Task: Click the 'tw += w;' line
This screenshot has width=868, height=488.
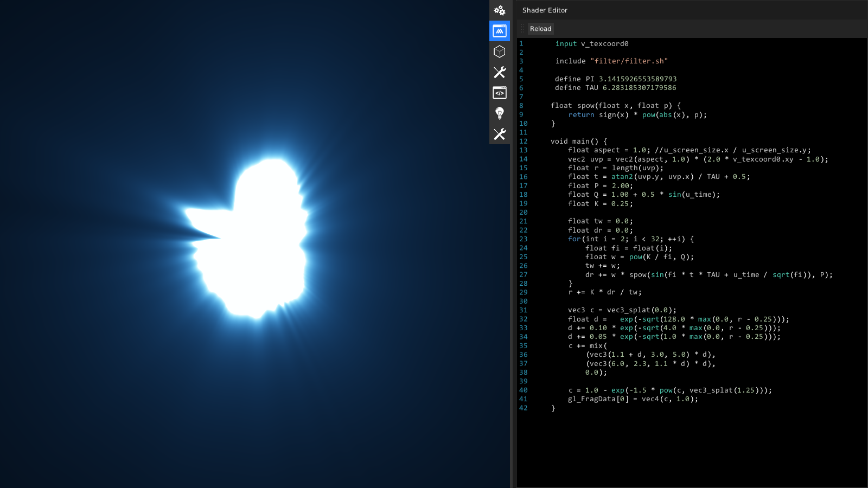Action: click(603, 266)
